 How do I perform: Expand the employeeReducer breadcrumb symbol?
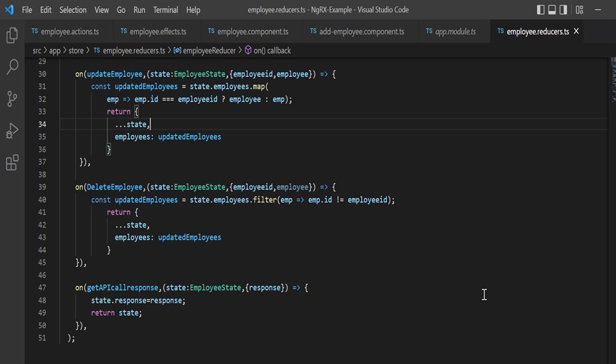209,51
